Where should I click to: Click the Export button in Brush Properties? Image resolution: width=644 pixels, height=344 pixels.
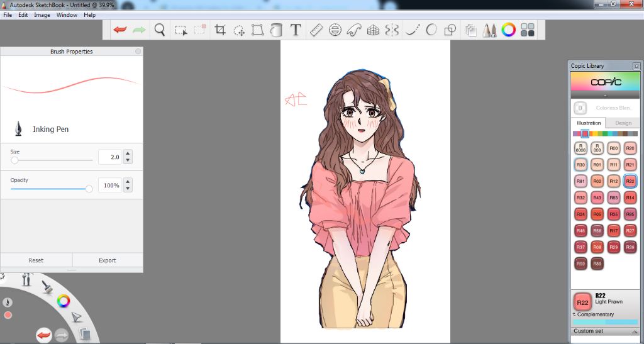(107, 260)
